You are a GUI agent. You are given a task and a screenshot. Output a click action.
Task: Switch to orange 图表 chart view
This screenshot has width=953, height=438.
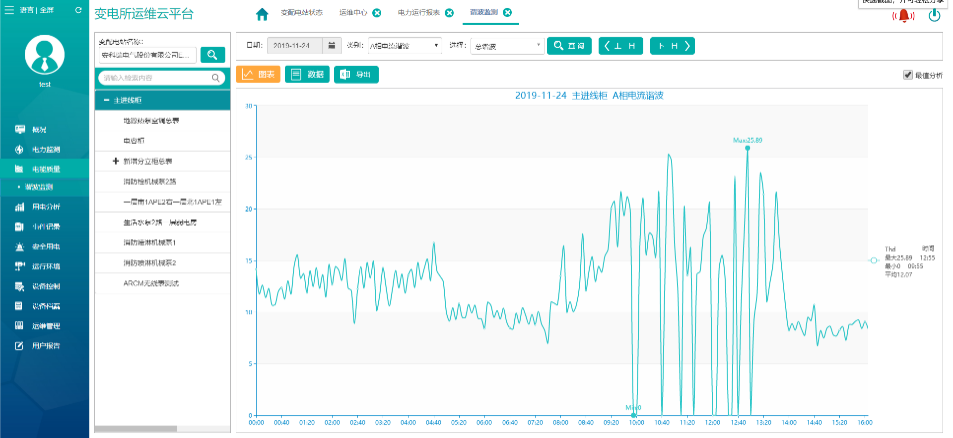[258, 75]
